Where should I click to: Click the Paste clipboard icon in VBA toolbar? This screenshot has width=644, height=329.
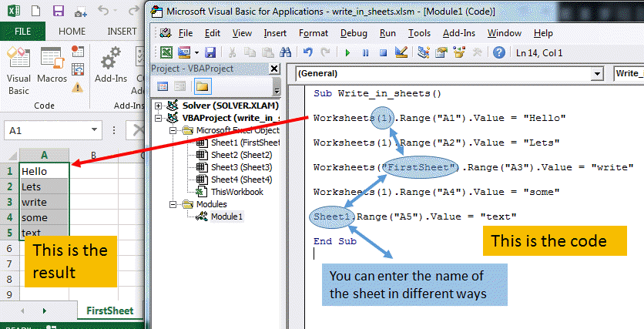coord(267,52)
